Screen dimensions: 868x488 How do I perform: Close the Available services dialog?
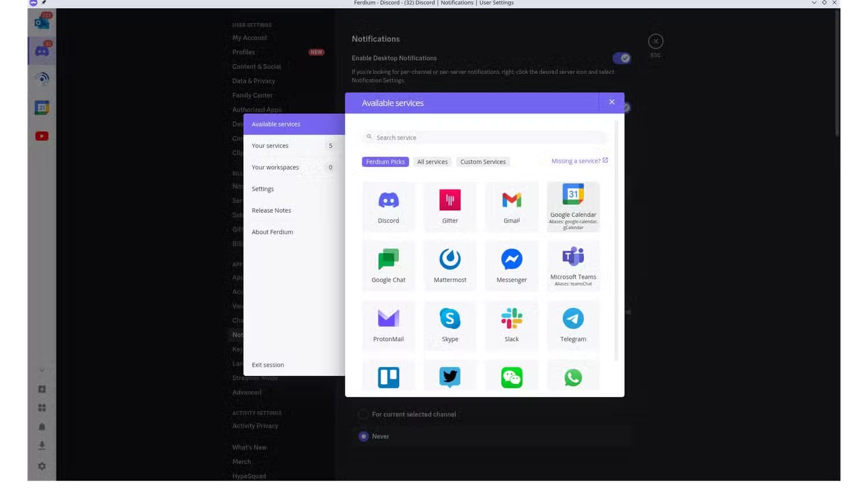(612, 102)
